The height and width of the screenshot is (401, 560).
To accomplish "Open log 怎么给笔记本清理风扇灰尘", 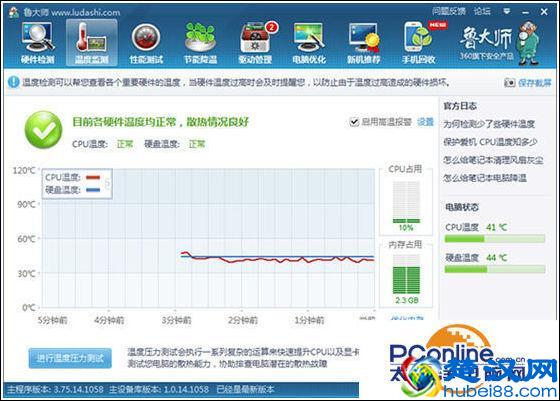I will point(493,160).
